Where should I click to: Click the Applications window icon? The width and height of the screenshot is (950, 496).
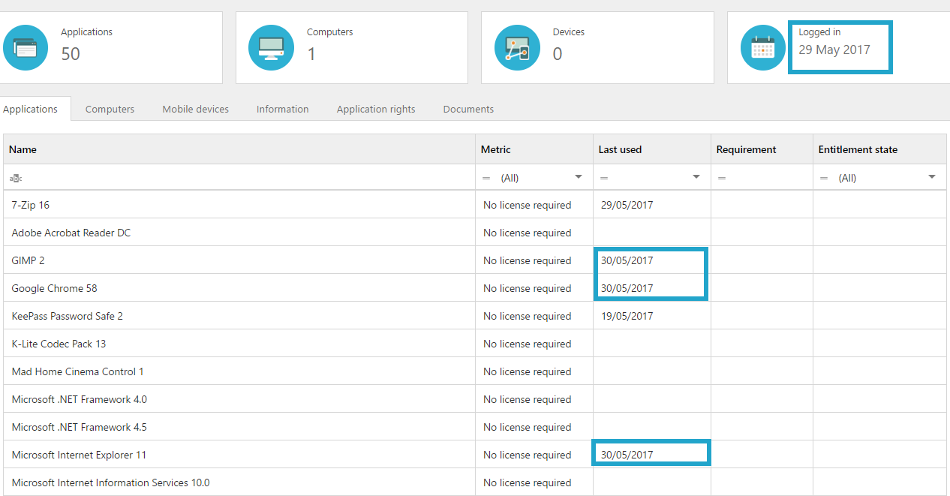tap(25, 47)
